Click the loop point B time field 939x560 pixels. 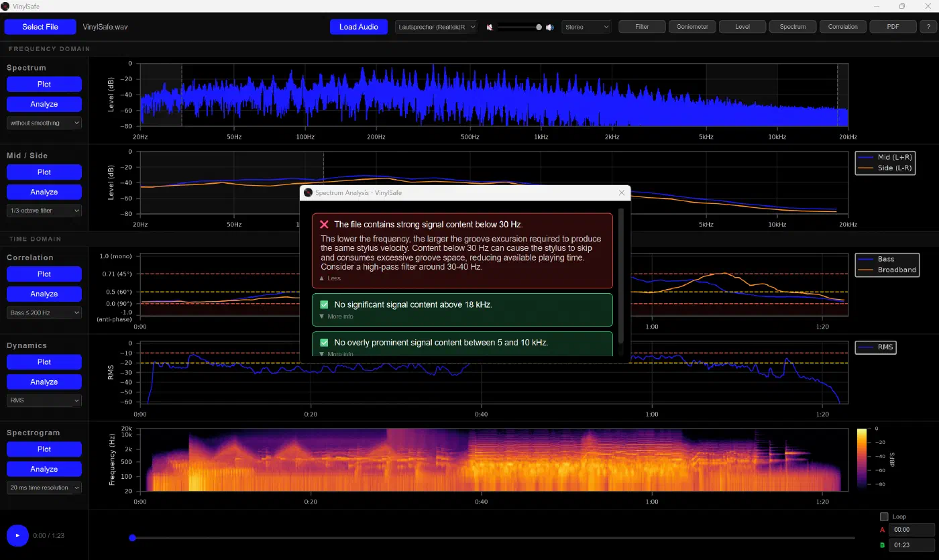(912, 545)
